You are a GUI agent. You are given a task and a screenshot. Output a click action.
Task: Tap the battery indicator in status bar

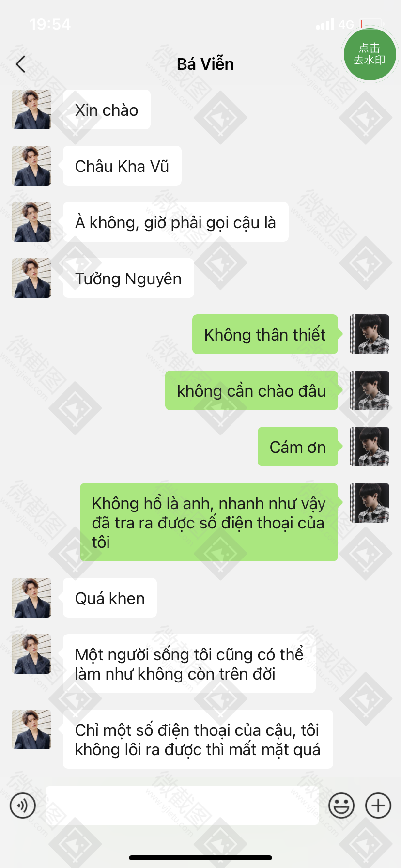click(371, 24)
